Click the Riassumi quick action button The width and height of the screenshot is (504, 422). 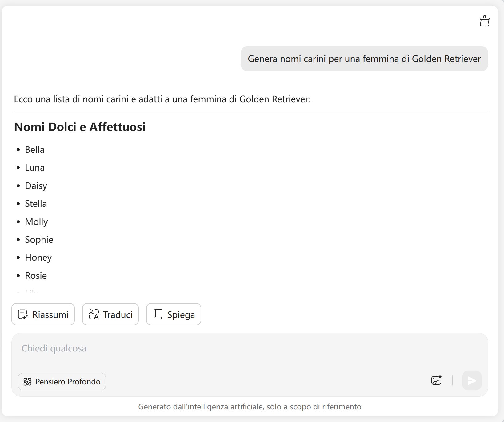[x=43, y=314]
